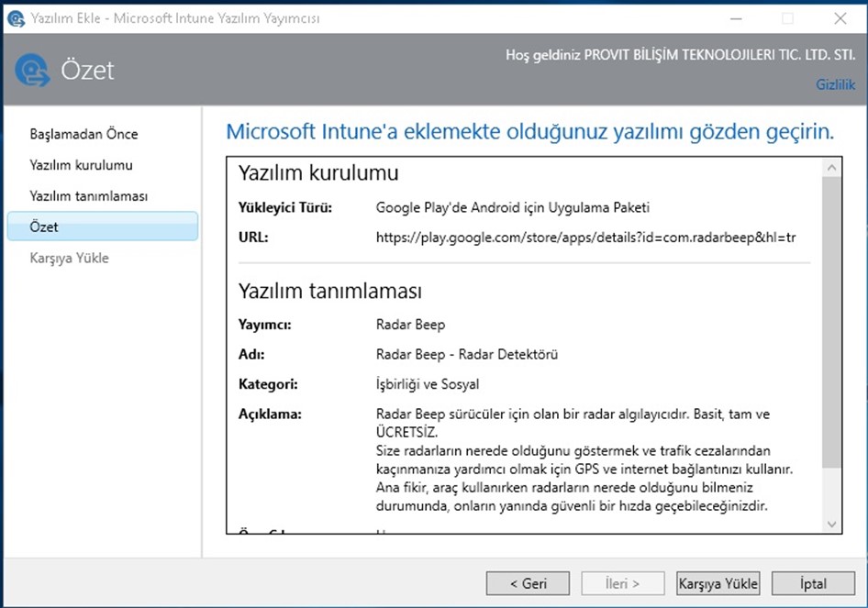Click the Yükleyici Türü label
868x608 pixels.
285,208
